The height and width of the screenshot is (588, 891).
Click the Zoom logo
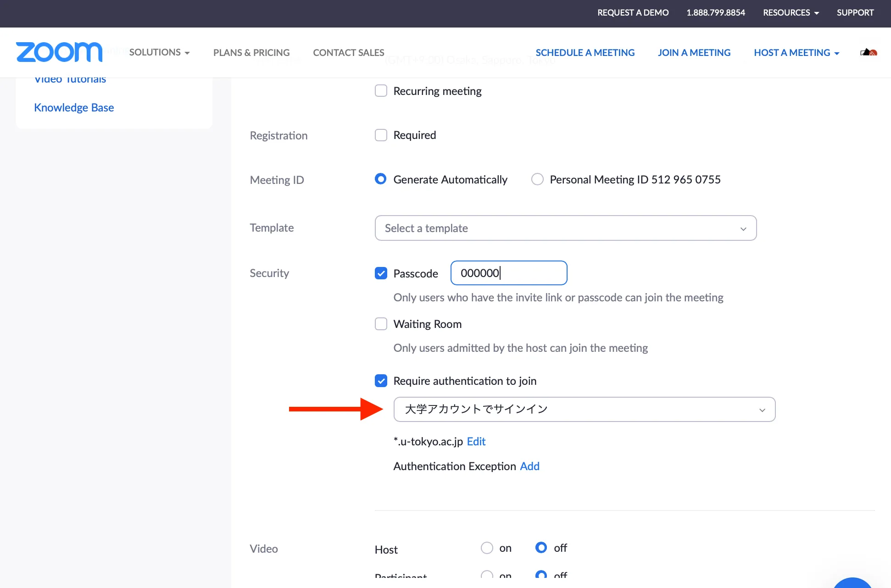(59, 52)
